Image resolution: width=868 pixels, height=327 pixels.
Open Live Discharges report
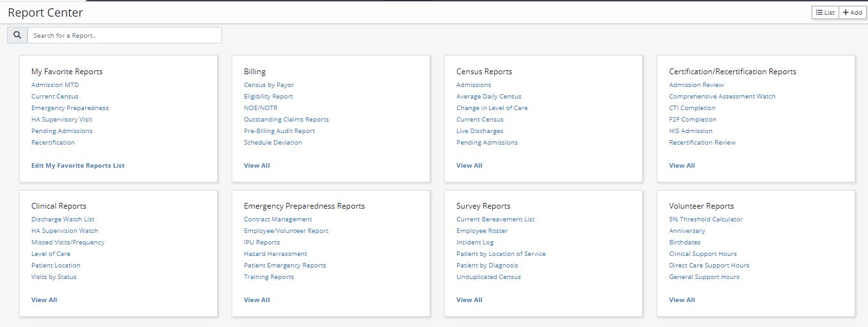[x=480, y=131]
